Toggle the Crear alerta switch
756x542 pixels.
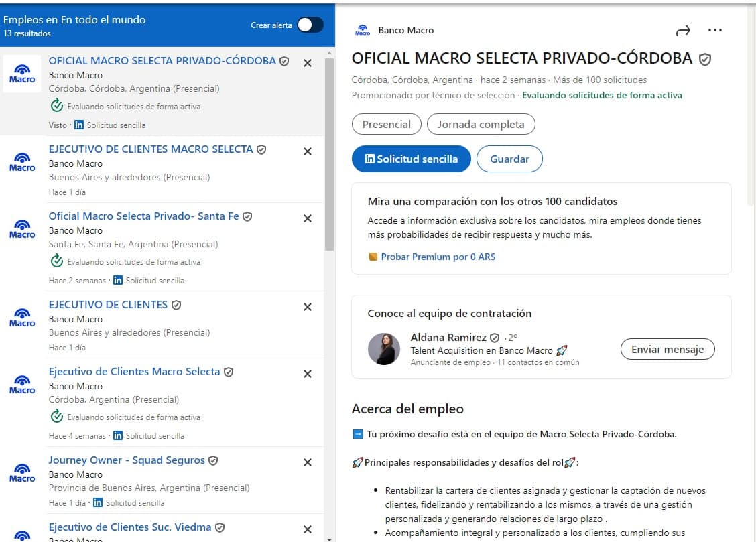point(310,25)
